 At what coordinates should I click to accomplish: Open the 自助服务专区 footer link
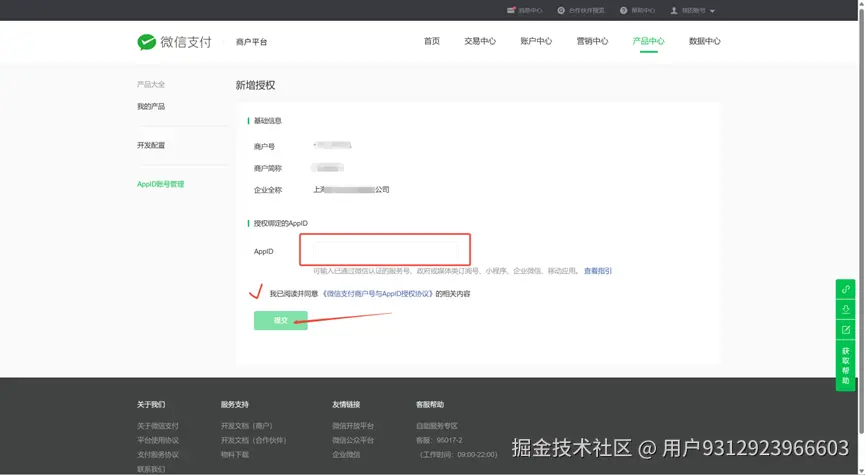coord(437,426)
